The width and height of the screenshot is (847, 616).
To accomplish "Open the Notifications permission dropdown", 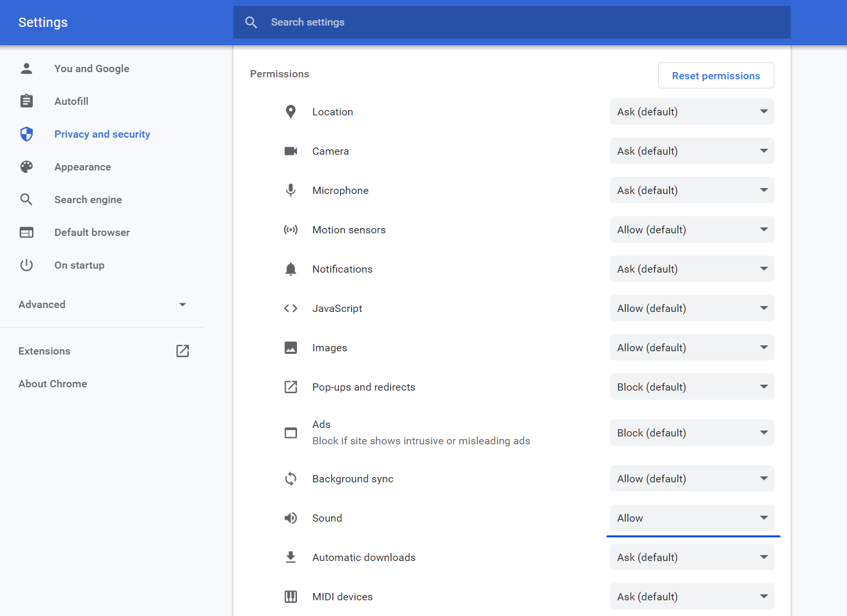I will point(692,269).
